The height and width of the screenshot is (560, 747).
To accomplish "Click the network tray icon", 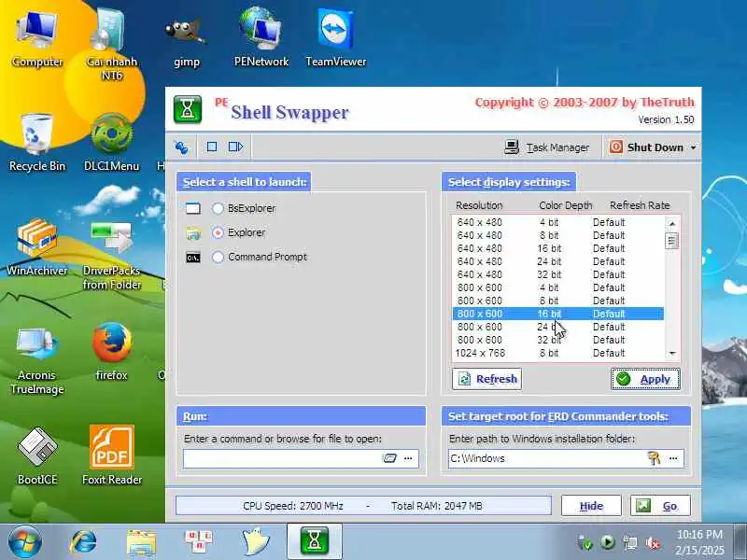I will click(630, 543).
